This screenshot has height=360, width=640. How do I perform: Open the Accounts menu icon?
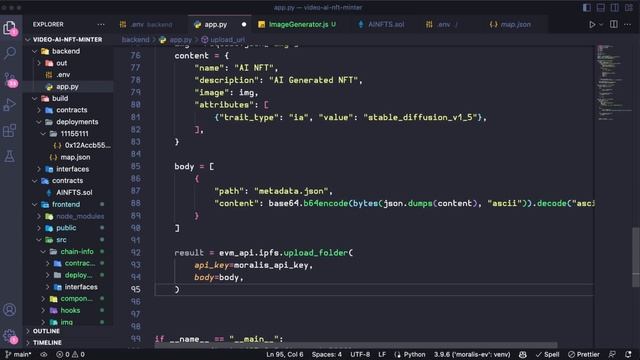pos(9,310)
